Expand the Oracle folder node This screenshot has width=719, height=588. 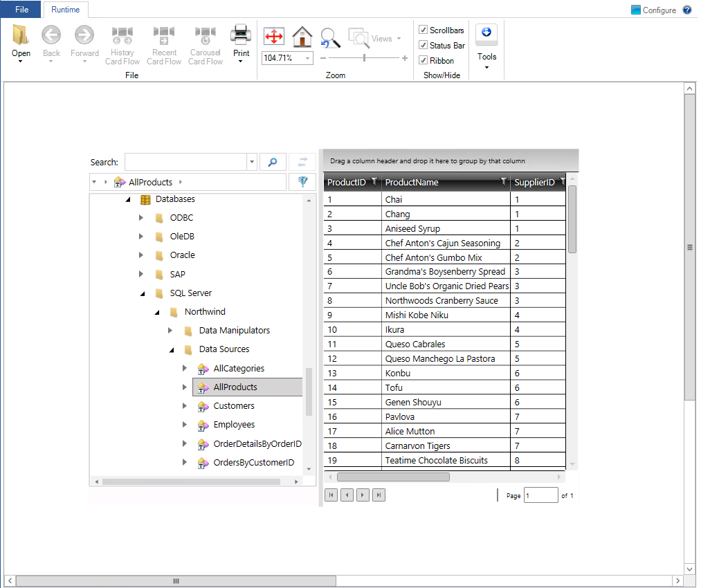click(141, 255)
